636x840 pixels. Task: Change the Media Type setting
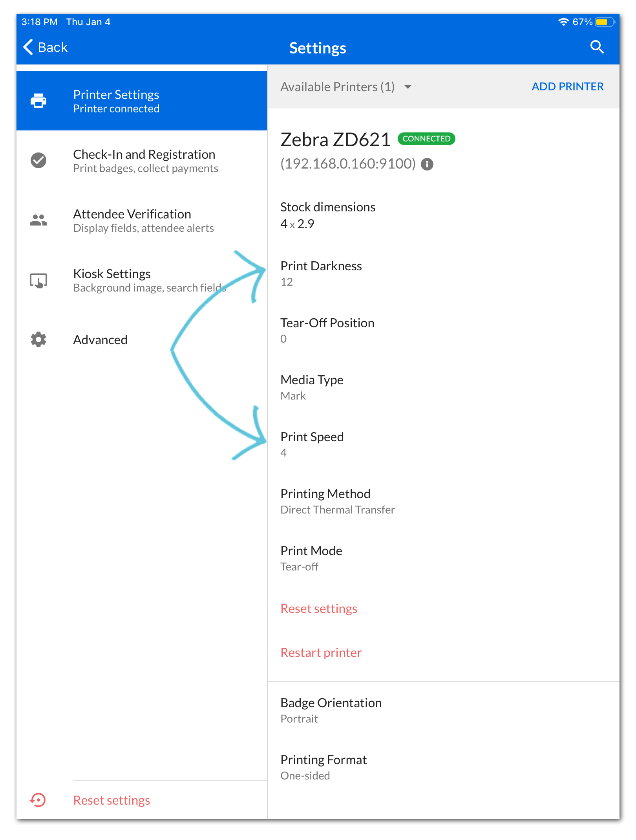[x=444, y=387]
